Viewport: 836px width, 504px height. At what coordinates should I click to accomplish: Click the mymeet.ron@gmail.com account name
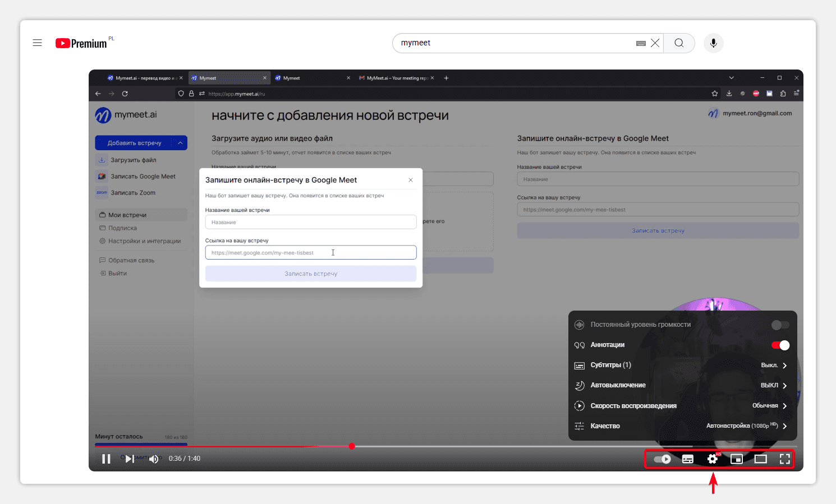tap(757, 113)
